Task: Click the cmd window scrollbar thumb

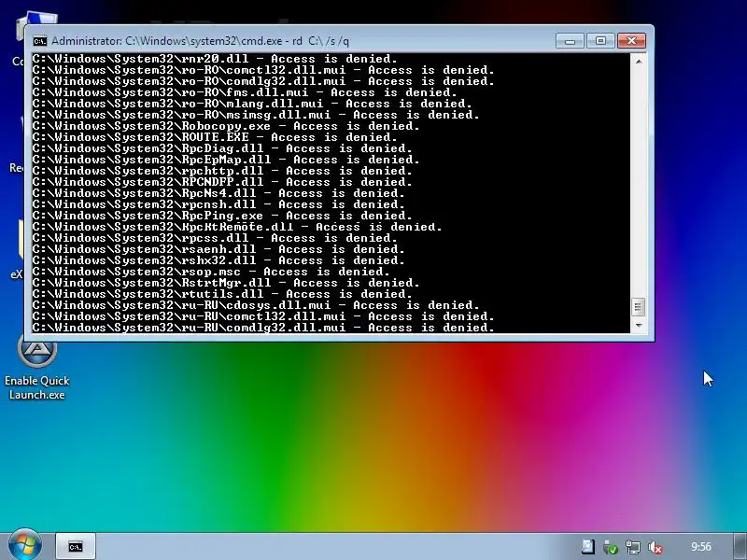Action: (x=639, y=307)
